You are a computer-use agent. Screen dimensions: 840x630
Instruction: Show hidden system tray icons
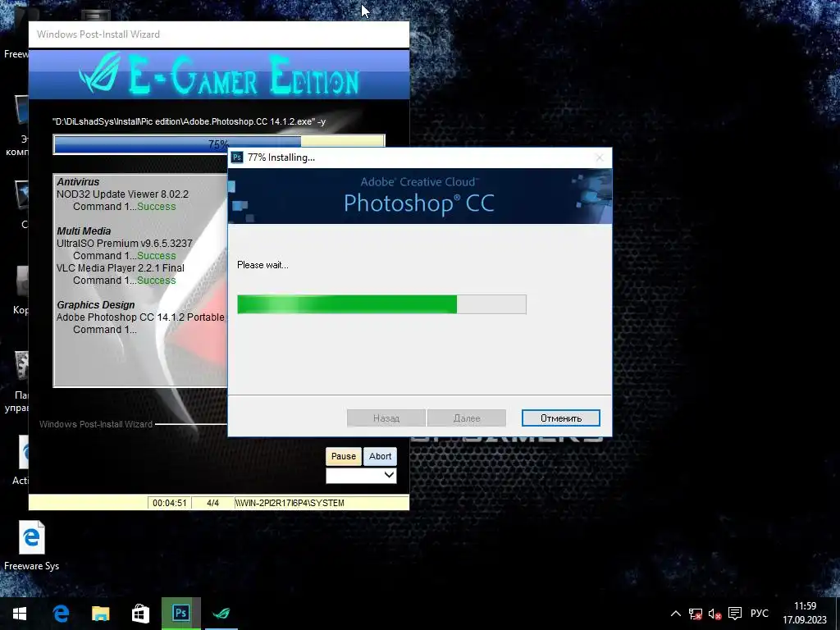[x=676, y=614]
